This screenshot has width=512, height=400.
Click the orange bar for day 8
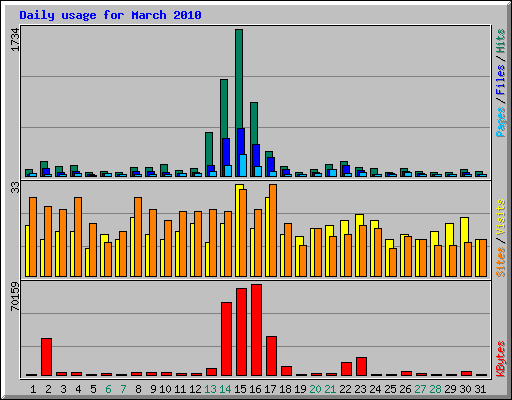pos(138,237)
